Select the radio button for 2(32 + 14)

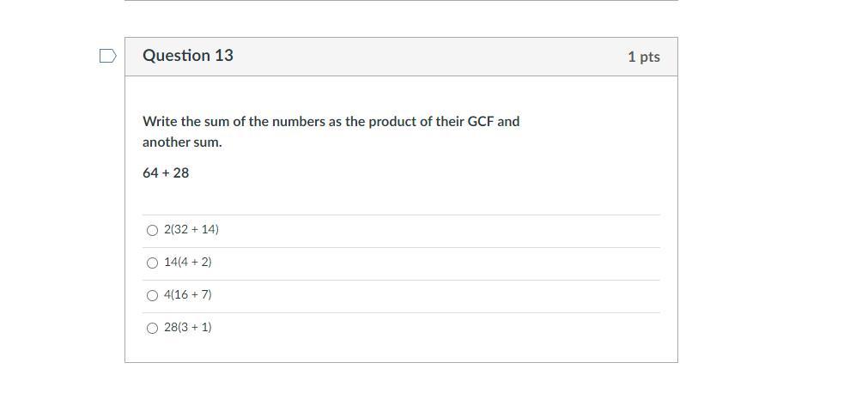(x=153, y=230)
